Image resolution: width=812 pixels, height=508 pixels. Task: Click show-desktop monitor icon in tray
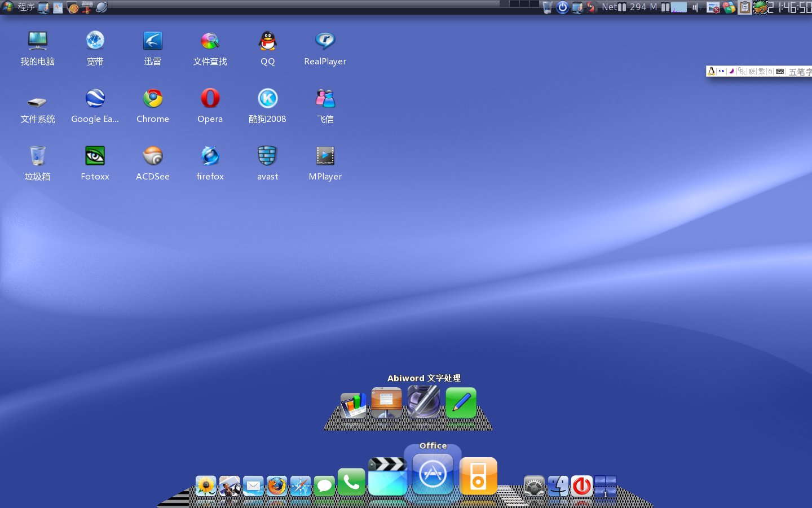point(577,7)
